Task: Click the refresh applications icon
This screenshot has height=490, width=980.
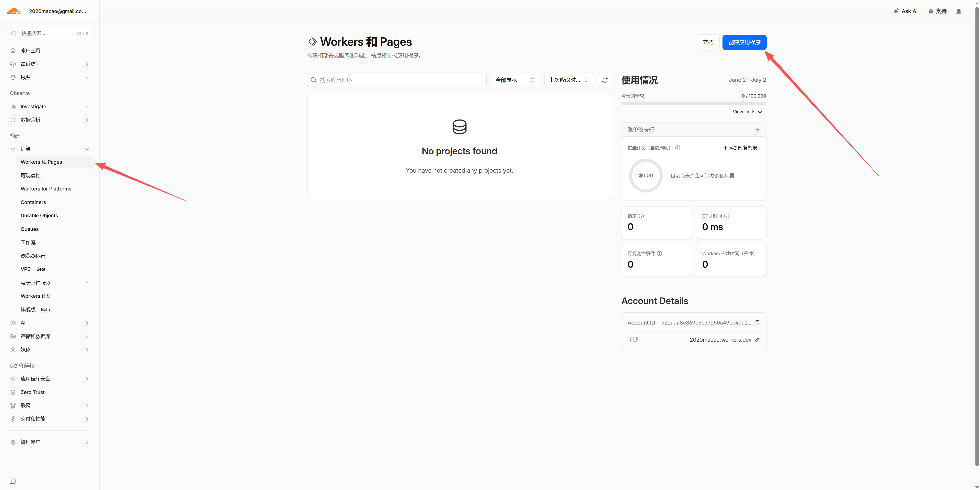Action: (605, 80)
